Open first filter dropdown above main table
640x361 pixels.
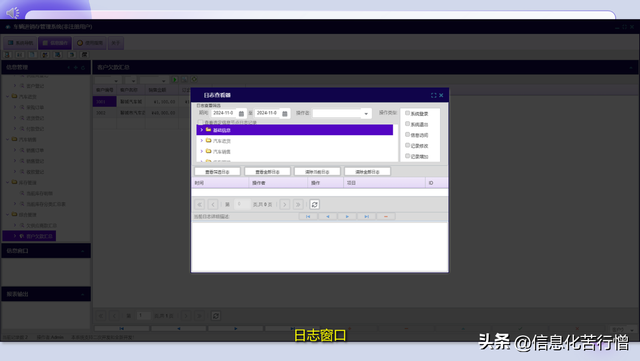coord(116,80)
